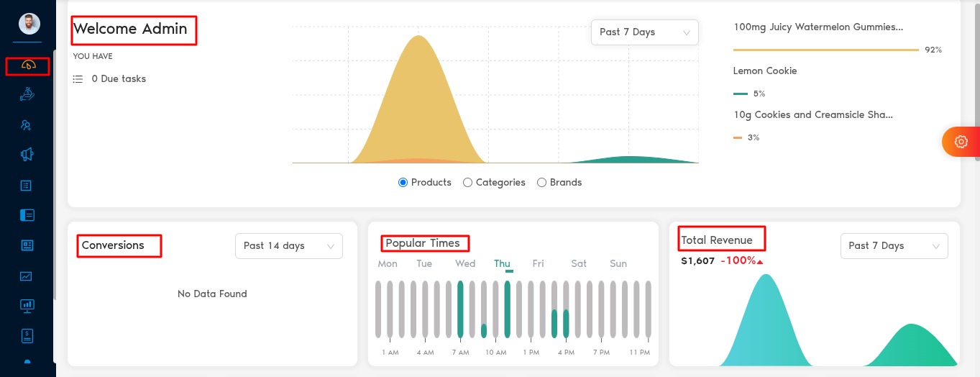Click the 3% orange progress bar
Image resolution: width=980 pixels, height=377 pixels.
738,138
